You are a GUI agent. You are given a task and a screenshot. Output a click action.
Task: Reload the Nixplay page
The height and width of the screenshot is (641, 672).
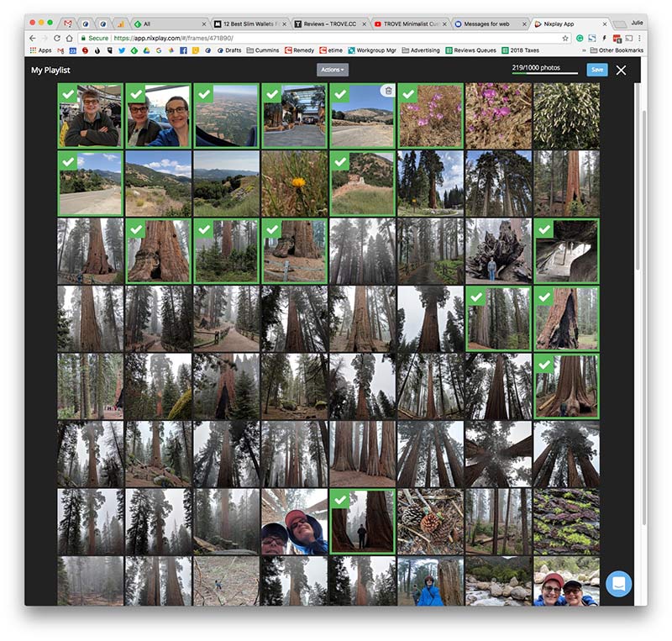57,38
